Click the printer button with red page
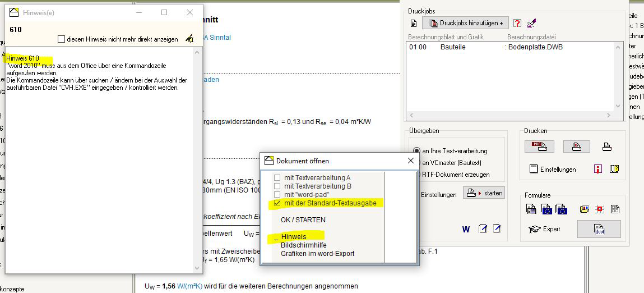 pyautogui.click(x=576, y=146)
